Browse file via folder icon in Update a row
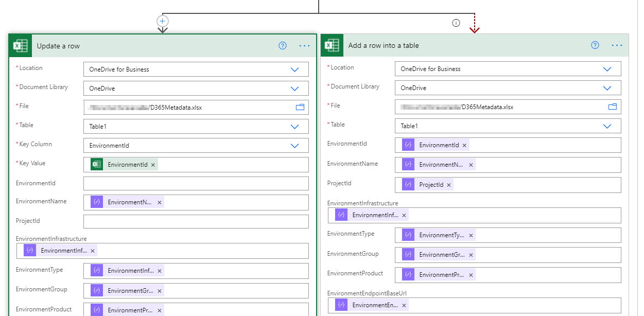Viewport: 644px width, 316px height. pyautogui.click(x=300, y=107)
